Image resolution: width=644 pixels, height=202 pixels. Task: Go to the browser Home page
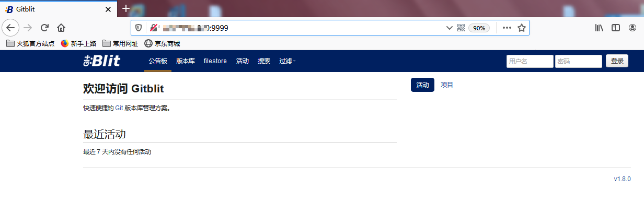point(61,28)
